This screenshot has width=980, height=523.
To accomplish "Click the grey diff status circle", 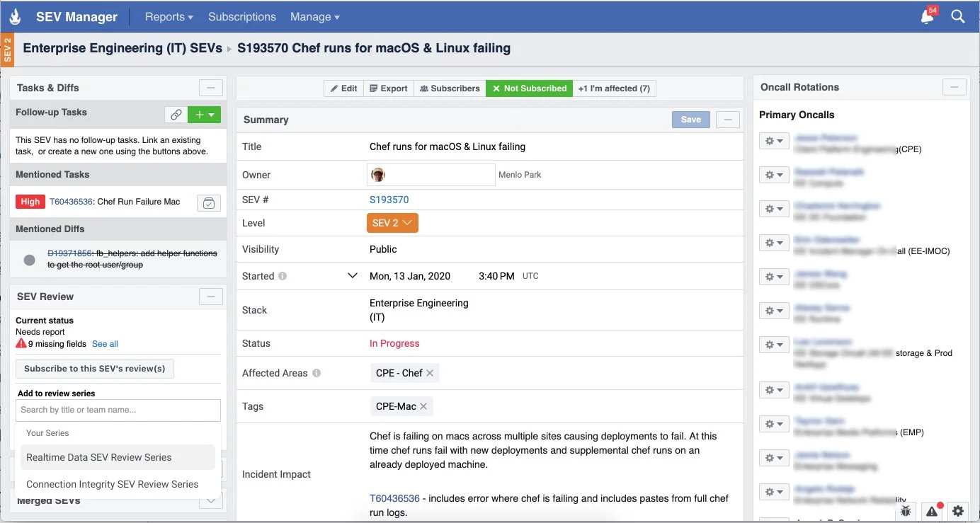I will (29, 260).
